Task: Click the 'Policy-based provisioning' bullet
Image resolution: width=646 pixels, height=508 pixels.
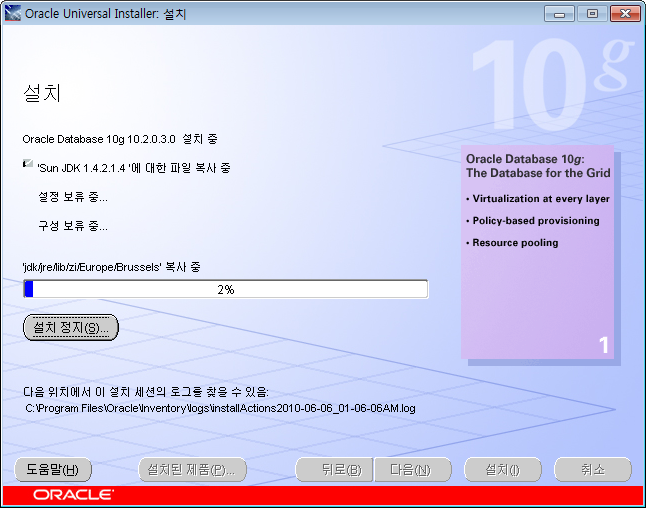Action: 536,221
